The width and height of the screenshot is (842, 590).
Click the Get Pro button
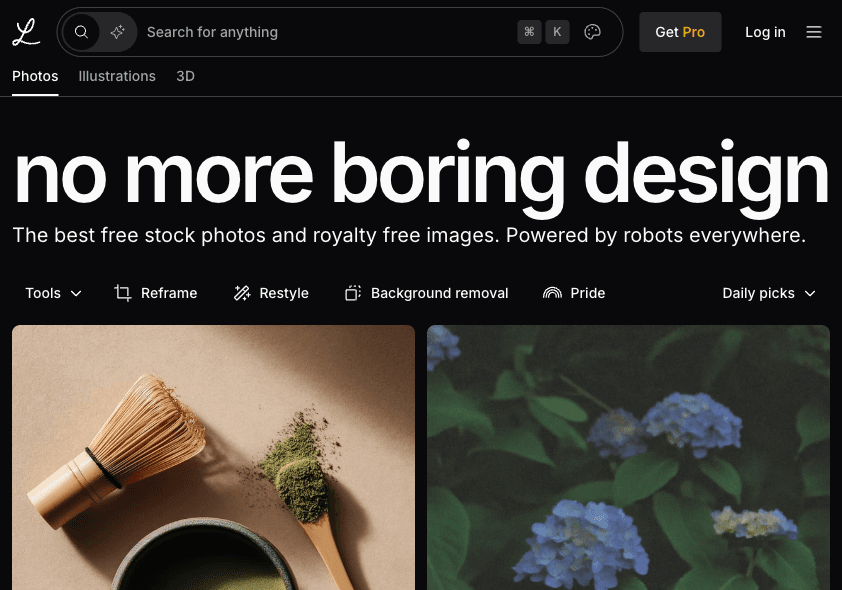[x=680, y=32]
